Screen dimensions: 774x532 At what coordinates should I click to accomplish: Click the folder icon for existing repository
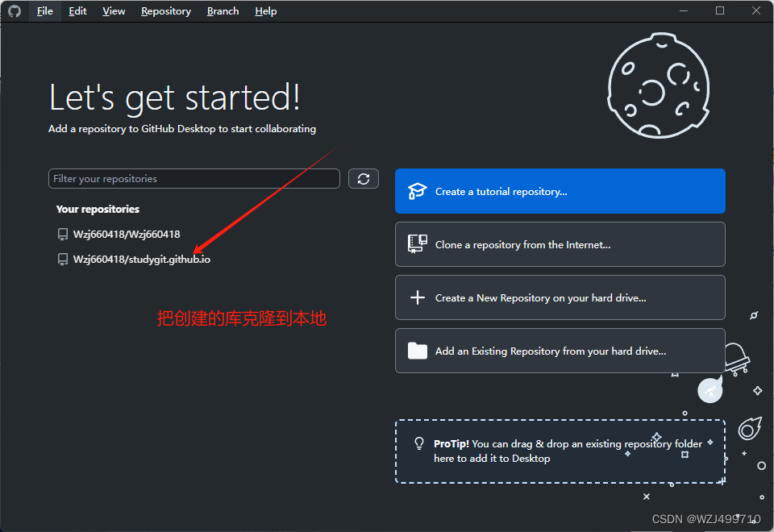[x=417, y=351]
